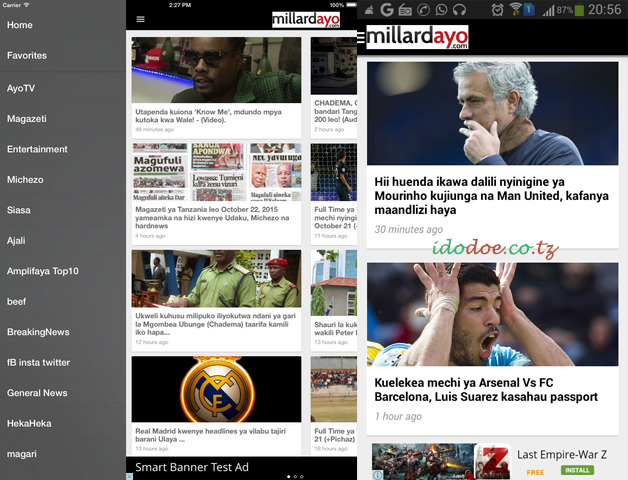The image size is (628, 480).
Task: Open Arsenal Vs FC Barcelona Suarez headline
Action: click(x=486, y=389)
